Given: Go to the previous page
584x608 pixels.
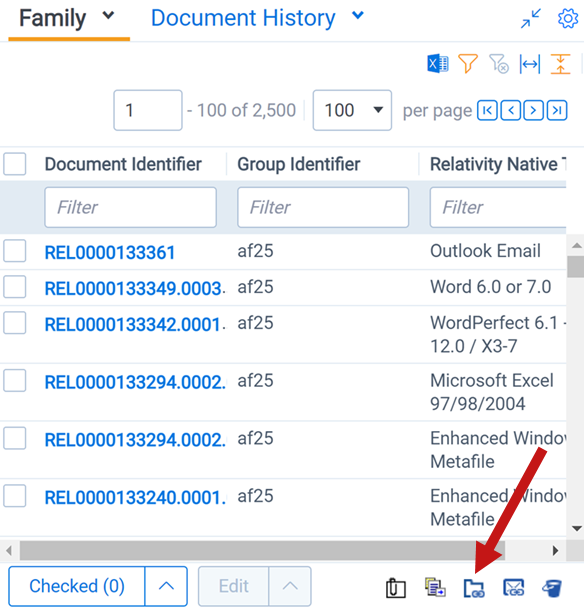Looking at the screenshot, I should (510, 111).
